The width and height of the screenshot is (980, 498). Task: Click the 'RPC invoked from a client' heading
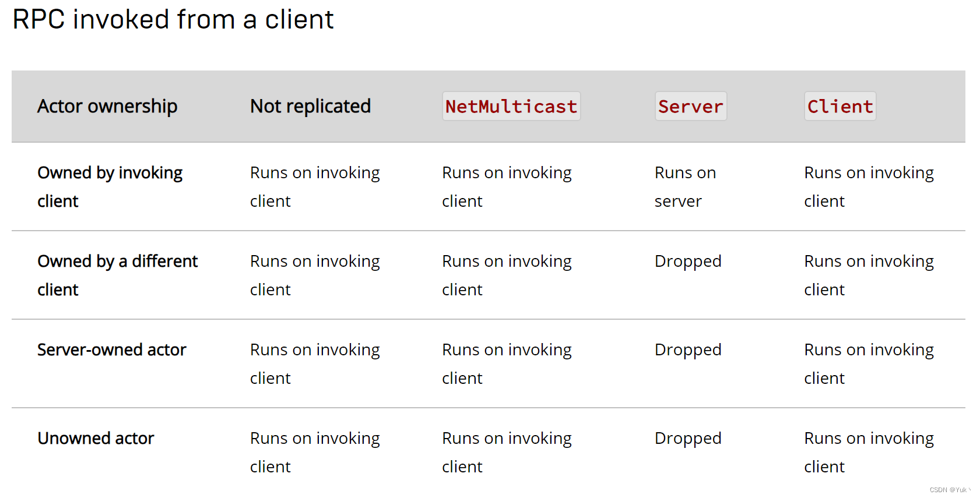[x=173, y=20]
